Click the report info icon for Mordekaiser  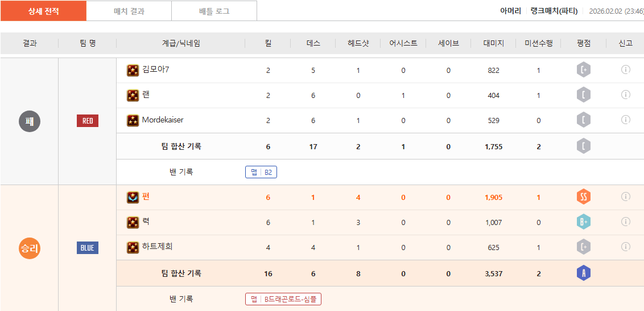(625, 120)
